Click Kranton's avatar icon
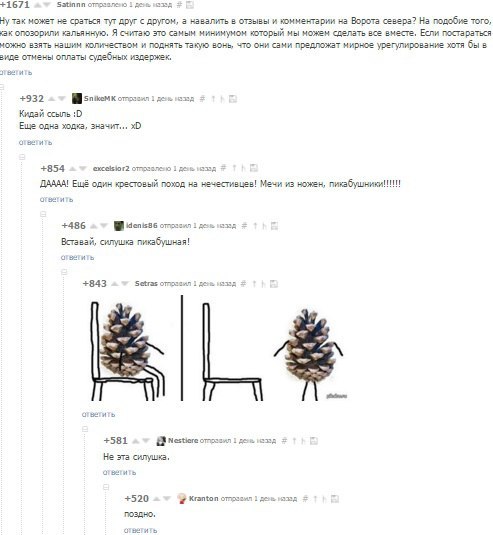The width and height of the screenshot is (493, 535). 182,498
